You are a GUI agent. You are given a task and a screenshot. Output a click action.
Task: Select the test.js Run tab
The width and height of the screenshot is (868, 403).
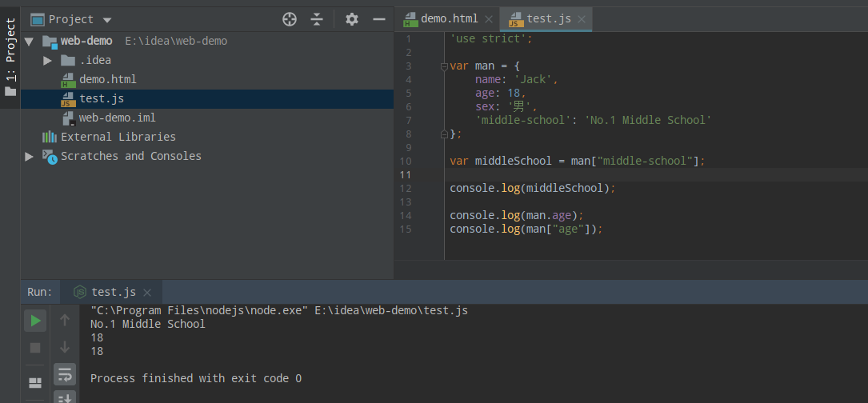coord(114,293)
